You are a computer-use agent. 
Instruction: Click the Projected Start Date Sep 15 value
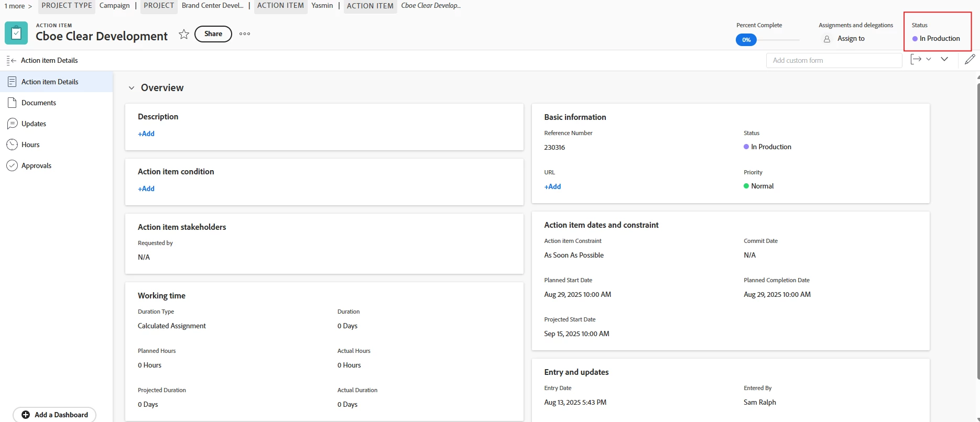(x=576, y=334)
